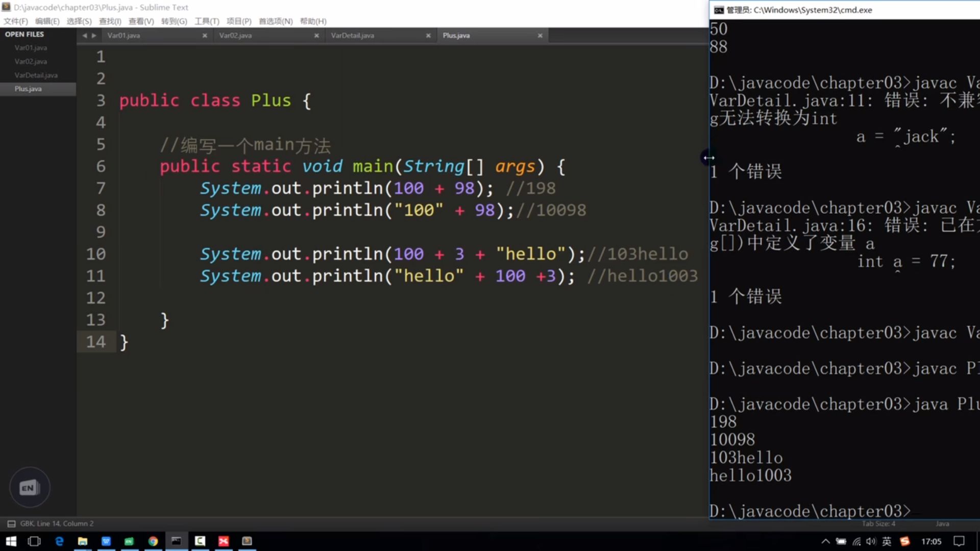Close the VarDetail.java tab

428,36
